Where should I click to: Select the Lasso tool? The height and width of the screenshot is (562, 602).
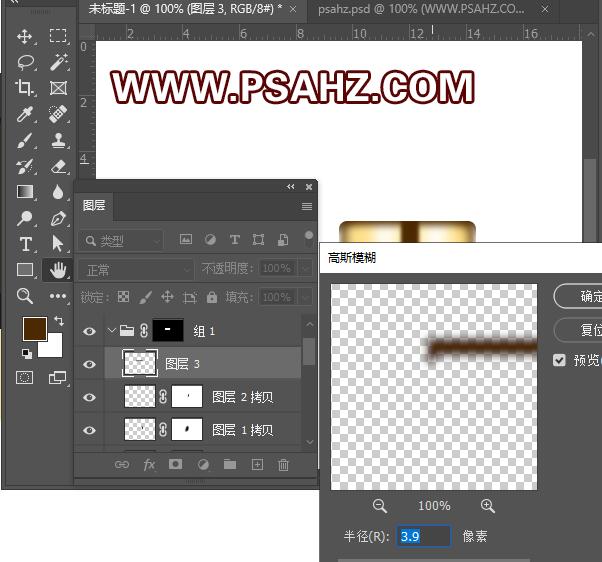[25, 62]
